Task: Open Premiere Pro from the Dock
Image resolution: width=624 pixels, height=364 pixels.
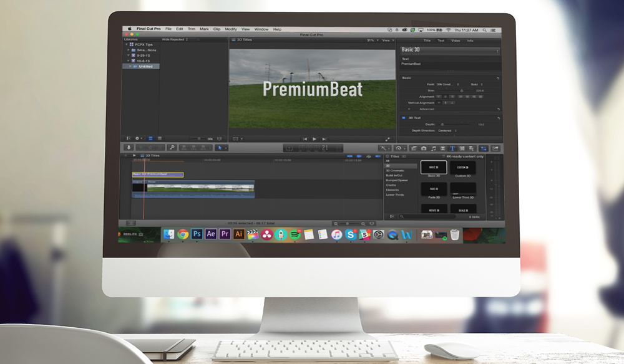Action: pos(225,234)
